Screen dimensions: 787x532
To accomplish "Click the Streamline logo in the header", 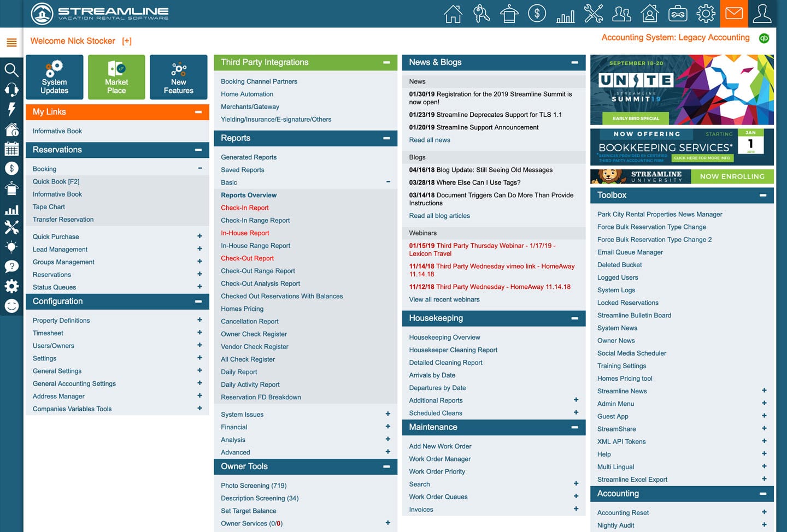I will 98,13.
